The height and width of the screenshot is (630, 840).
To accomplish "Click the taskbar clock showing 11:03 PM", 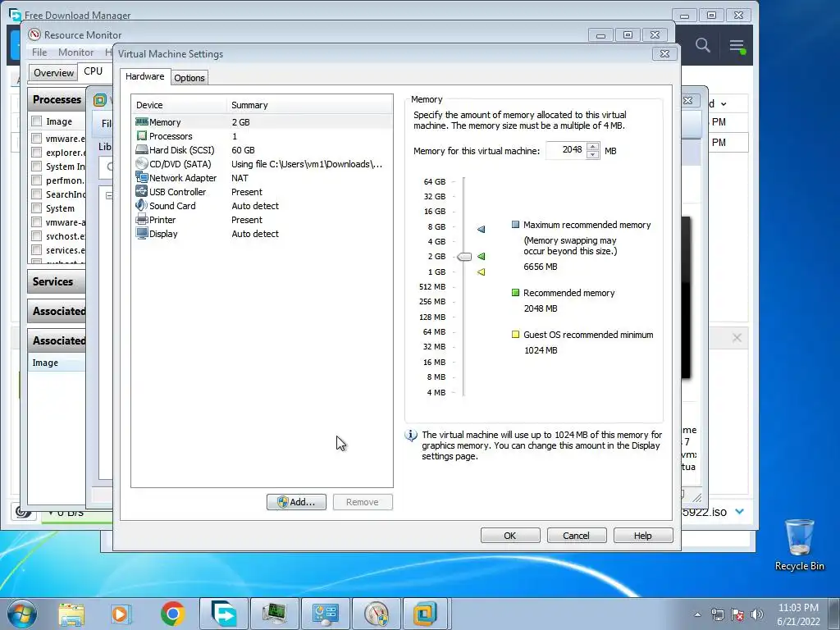I will click(x=798, y=614).
